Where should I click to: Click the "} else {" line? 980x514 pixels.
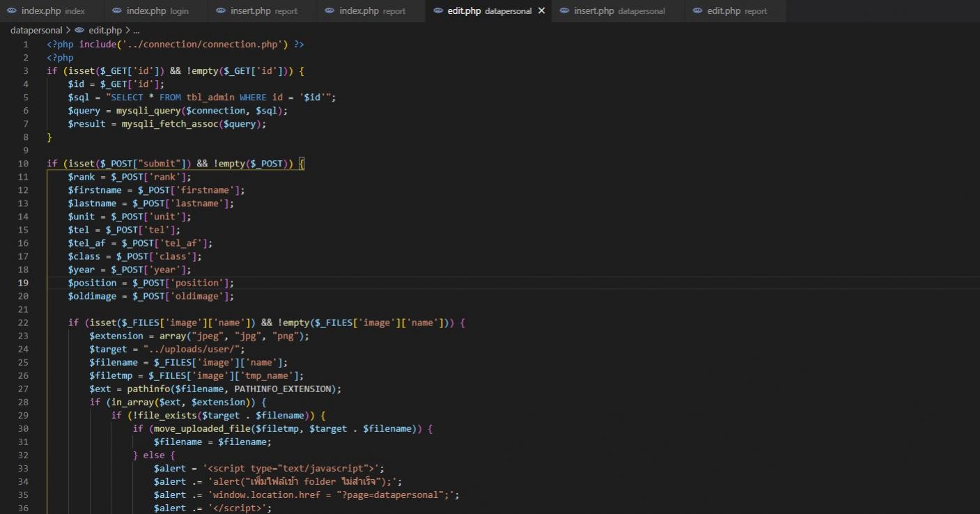[154, 455]
